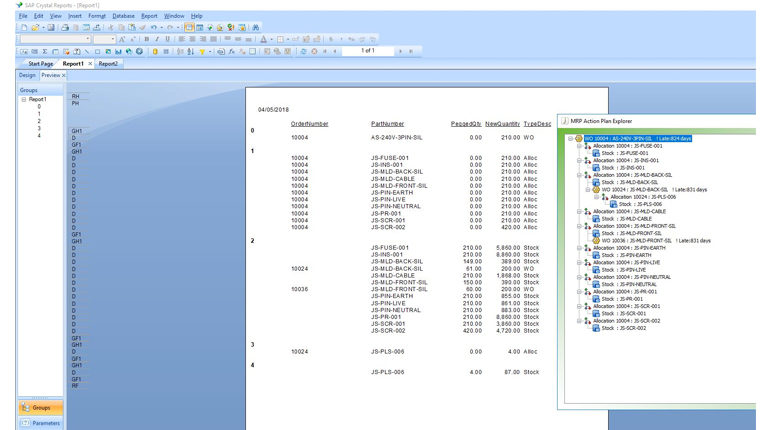
Task: Click the Groups panel button
Action: (41, 407)
